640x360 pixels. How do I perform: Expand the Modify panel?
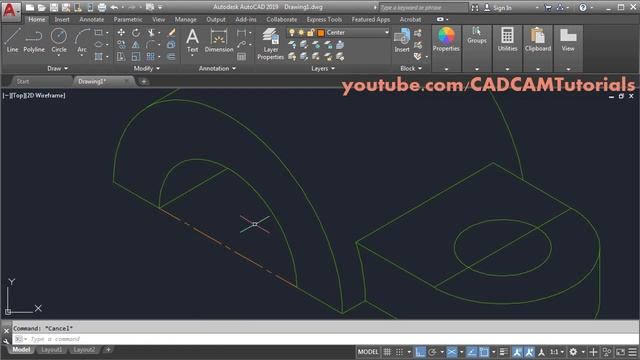point(147,69)
